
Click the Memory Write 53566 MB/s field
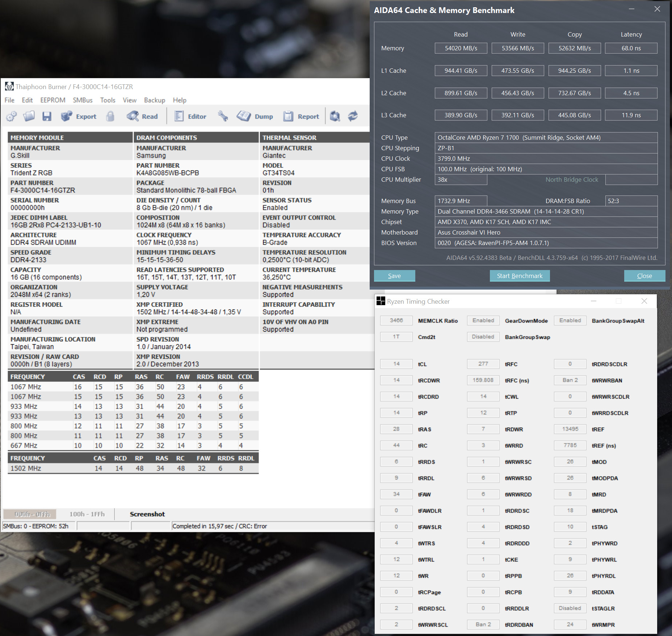[x=518, y=48]
